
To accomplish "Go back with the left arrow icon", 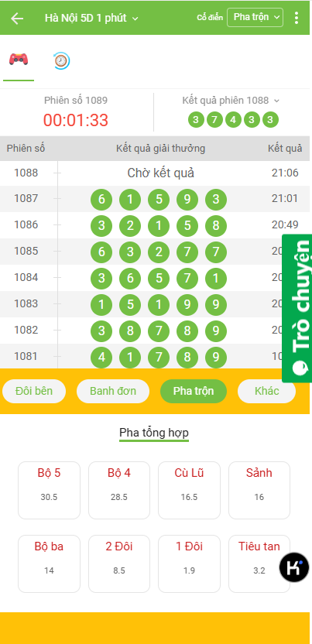I will (x=17, y=18).
